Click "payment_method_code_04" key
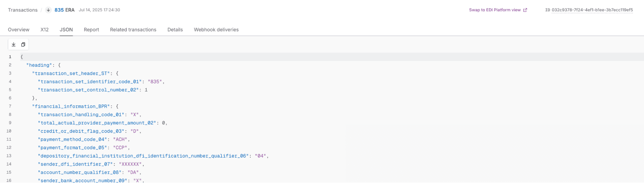The height and width of the screenshot is (183, 644). click(x=72, y=139)
